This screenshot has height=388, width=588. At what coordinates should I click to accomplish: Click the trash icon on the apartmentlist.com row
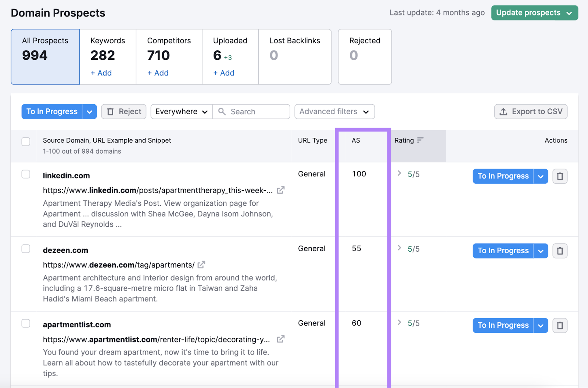pyautogui.click(x=560, y=325)
